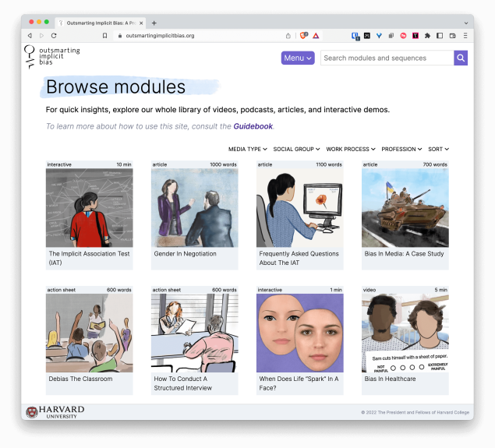The height and width of the screenshot is (448, 495).
Task: Open the purple Menu button
Action: click(298, 58)
